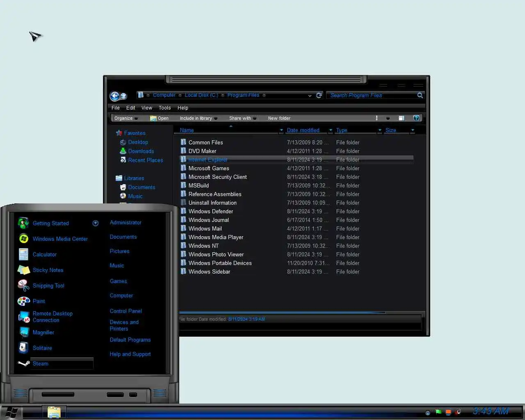Open Explorer help via the question mark icon

click(416, 118)
